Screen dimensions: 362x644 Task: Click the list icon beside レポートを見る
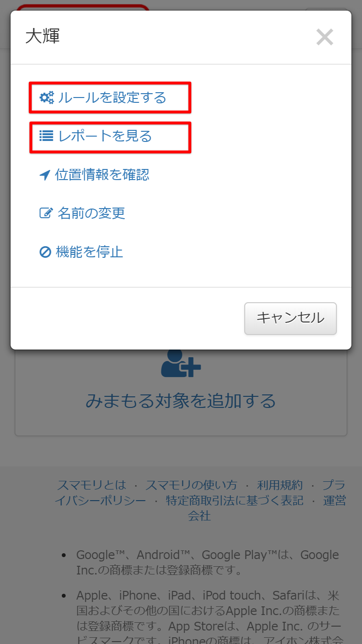point(46,136)
